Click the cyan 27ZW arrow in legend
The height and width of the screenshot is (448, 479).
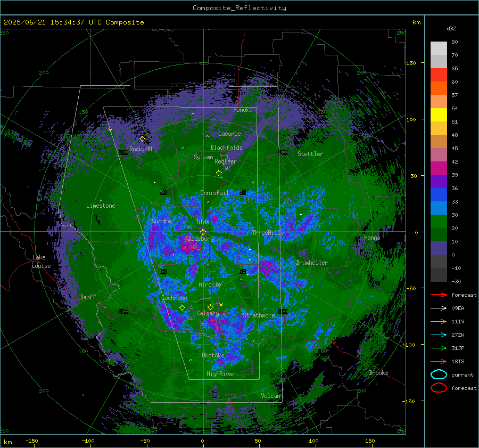(439, 335)
